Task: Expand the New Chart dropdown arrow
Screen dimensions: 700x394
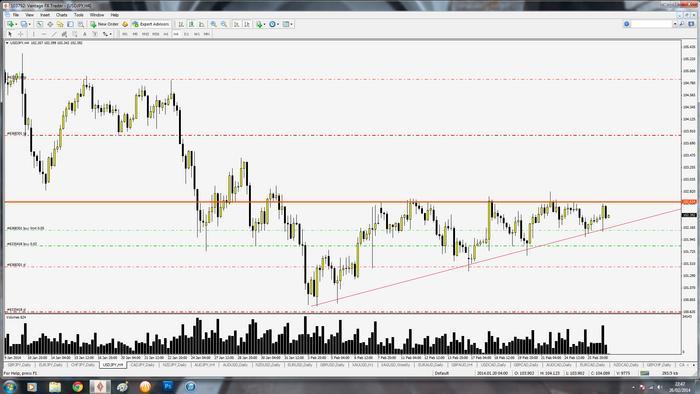Action: tap(16, 24)
